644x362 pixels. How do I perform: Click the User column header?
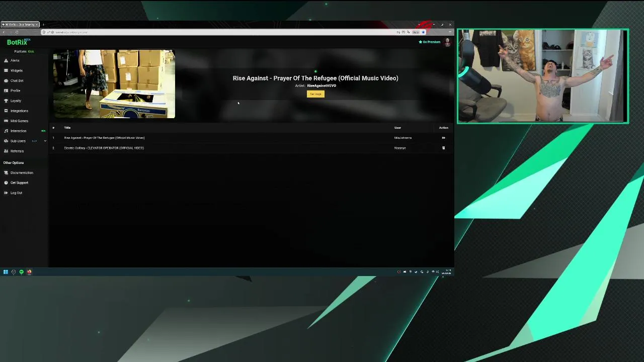point(397,128)
